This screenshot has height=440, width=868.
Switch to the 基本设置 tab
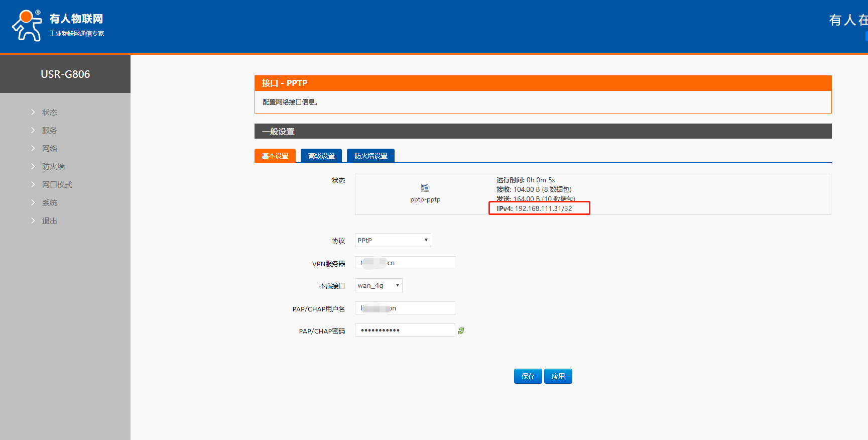pyautogui.click(x=275, y=156)
